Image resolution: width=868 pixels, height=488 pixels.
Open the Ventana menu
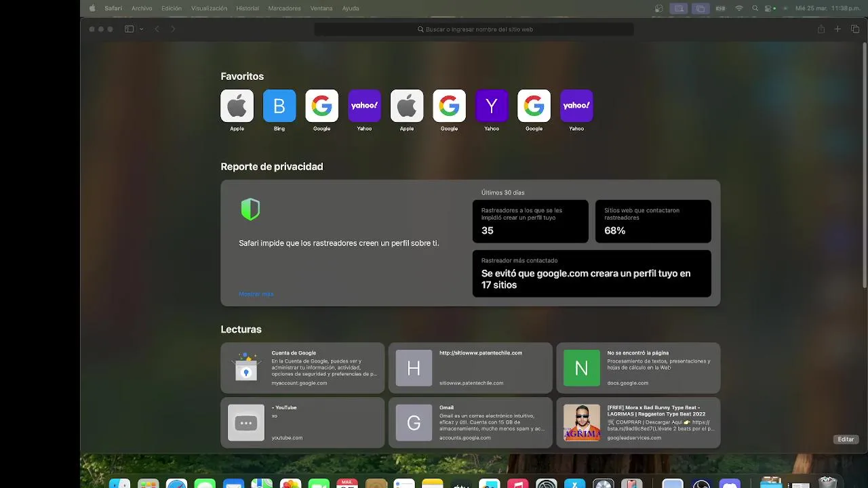click(x=321, y=8)
